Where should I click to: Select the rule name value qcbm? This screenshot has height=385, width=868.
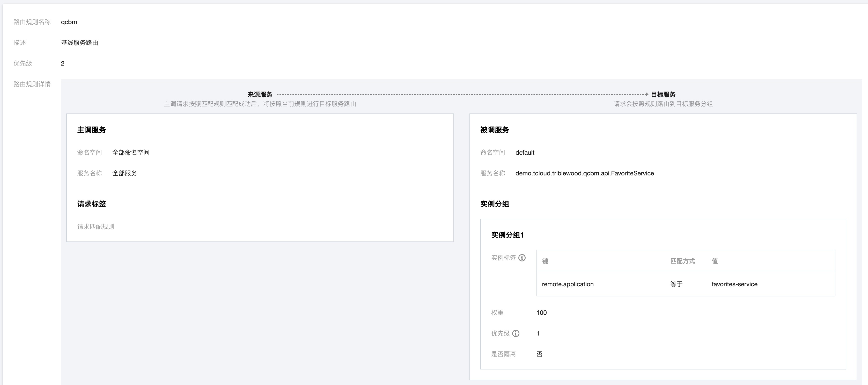click(69, 22)
